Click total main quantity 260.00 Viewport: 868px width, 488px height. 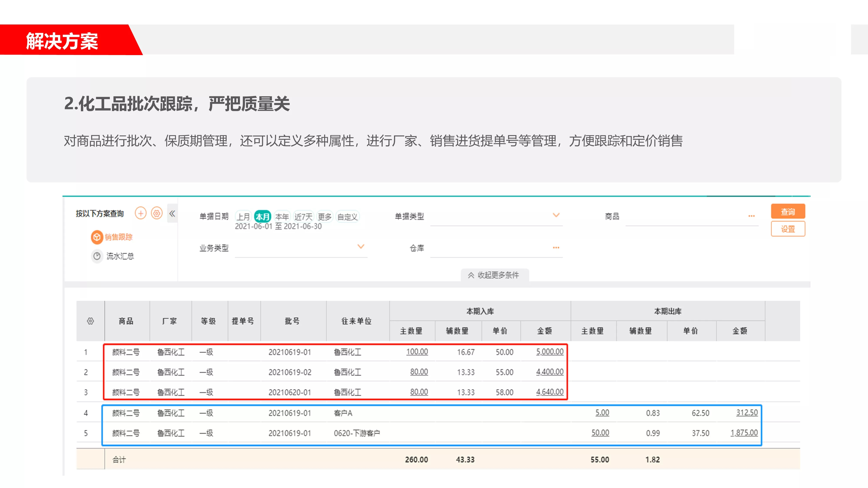coord(416,460)
